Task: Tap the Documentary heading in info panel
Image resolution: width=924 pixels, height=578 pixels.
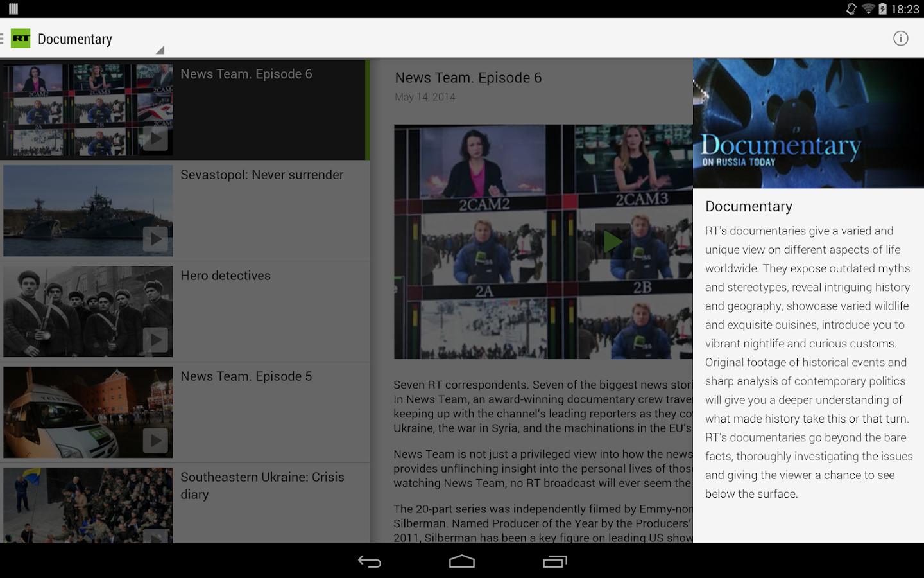Action: [749, 206]
